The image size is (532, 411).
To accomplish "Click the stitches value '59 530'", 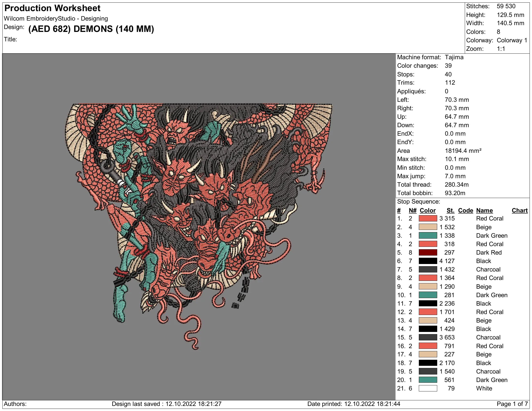I will pyautogui.click(x=506, y=6).
